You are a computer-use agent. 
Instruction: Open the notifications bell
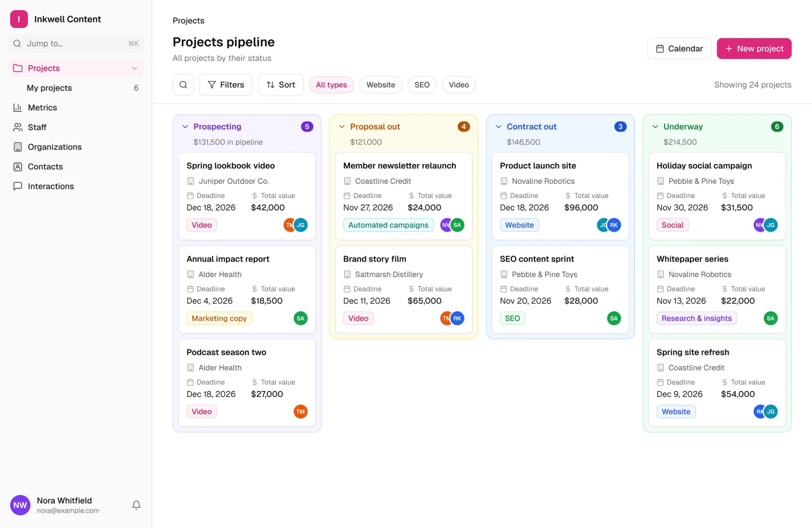[x=137, y=505]
